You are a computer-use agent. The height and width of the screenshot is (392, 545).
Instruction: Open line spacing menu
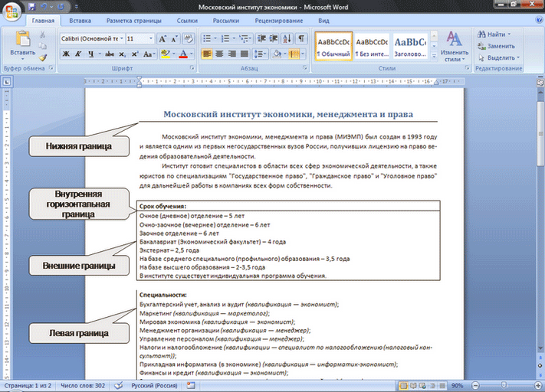260,54
